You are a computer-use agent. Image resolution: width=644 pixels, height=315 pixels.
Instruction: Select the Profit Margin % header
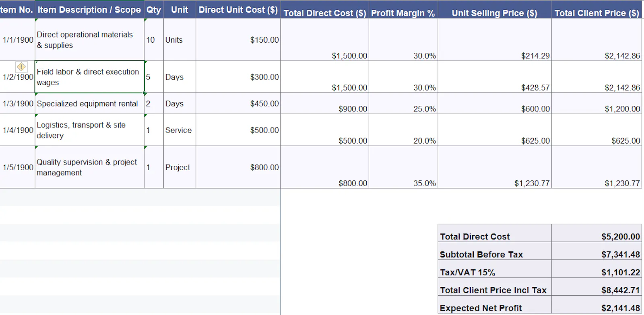[403, 10]
